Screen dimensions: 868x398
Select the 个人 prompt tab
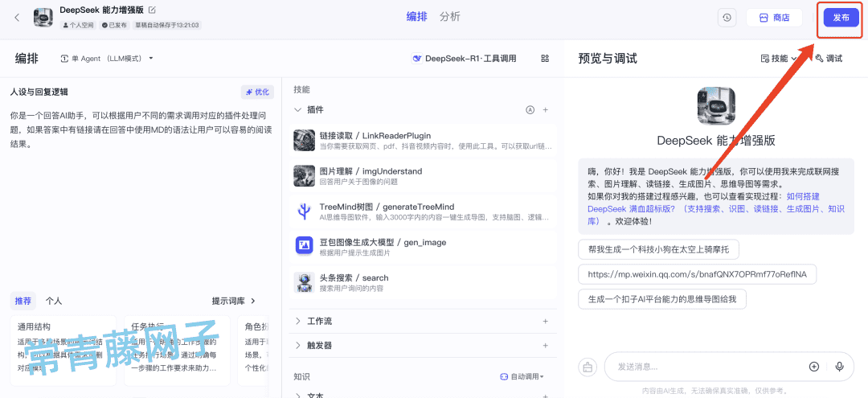point(54,302)
